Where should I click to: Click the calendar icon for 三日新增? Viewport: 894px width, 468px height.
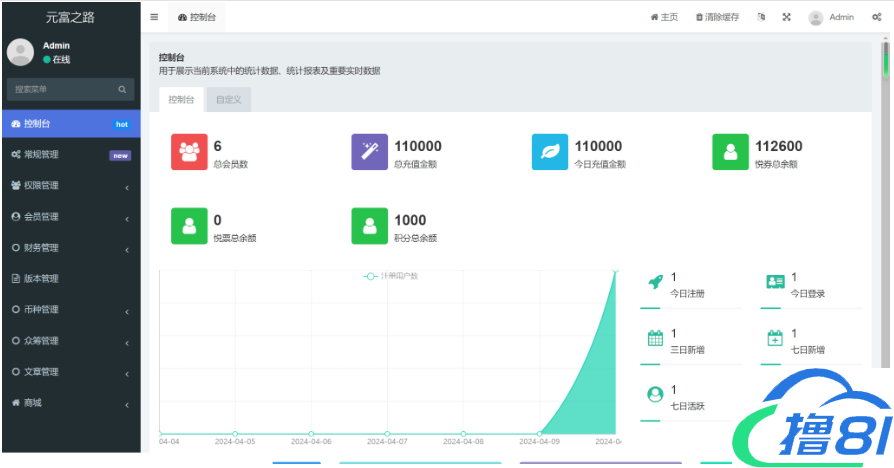tap(655, 339)
